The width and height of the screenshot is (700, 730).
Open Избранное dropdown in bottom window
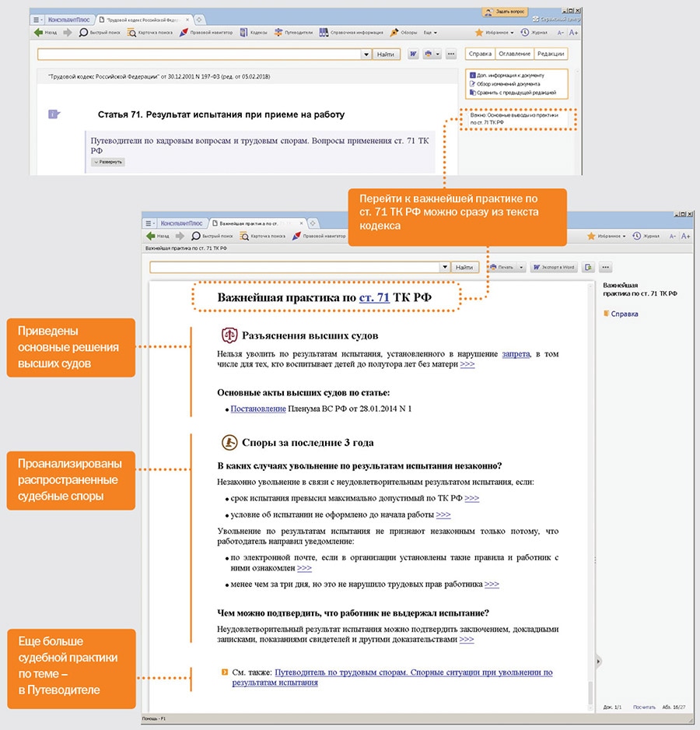[607, 236]
